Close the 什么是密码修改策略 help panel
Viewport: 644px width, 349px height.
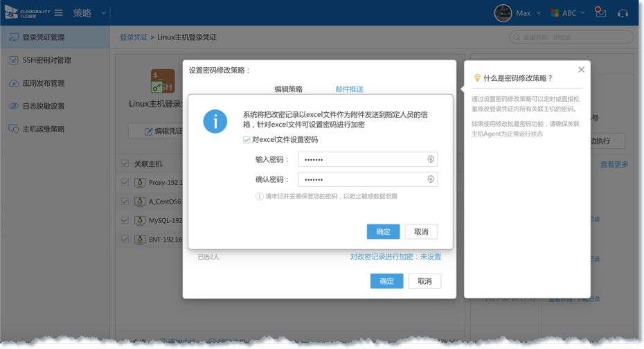[x=581, y=70]
